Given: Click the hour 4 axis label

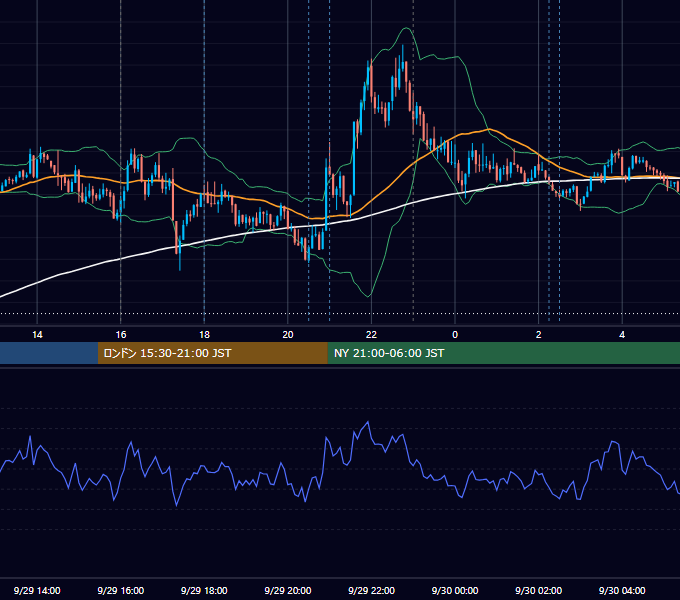Looking at the screenshot, I should [622, 335].
